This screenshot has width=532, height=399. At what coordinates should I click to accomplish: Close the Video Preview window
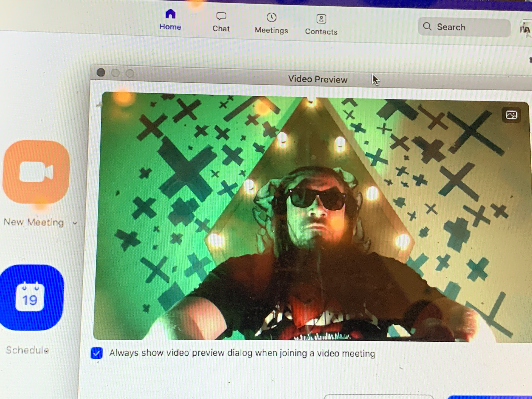(101, 72)
